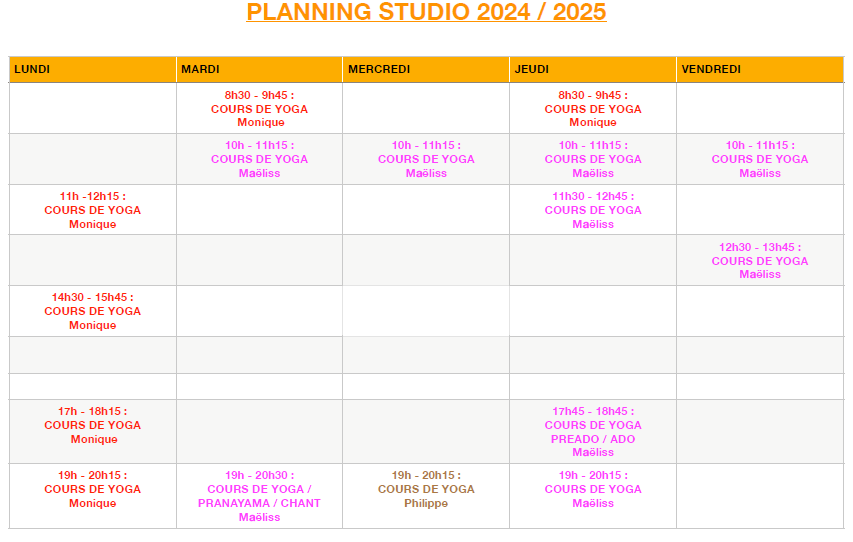Screen dimensions: 853x542
Task: Select Thursday 19h - 20h15 class with Maëliss
Action: click(x=593, y=489)
